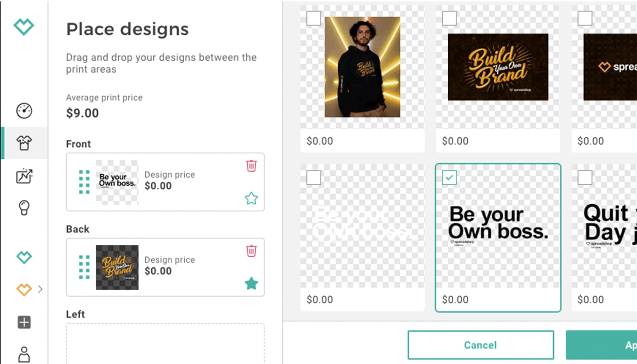This screenshot has height=364, width=637.
Task: Open the designs chart icon in sidebar
Action: [x=24, y=176]
